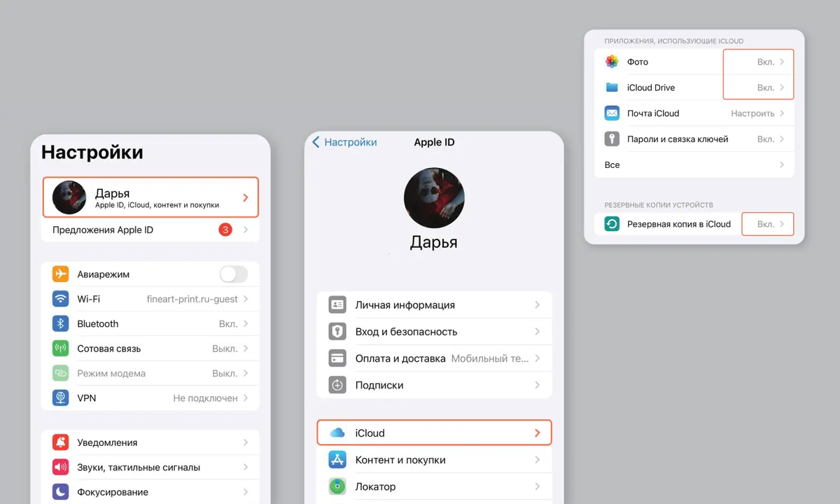Tap large Apple ID profile photo
The width and height of the screenshot is (840, 504).
[434, 197]
